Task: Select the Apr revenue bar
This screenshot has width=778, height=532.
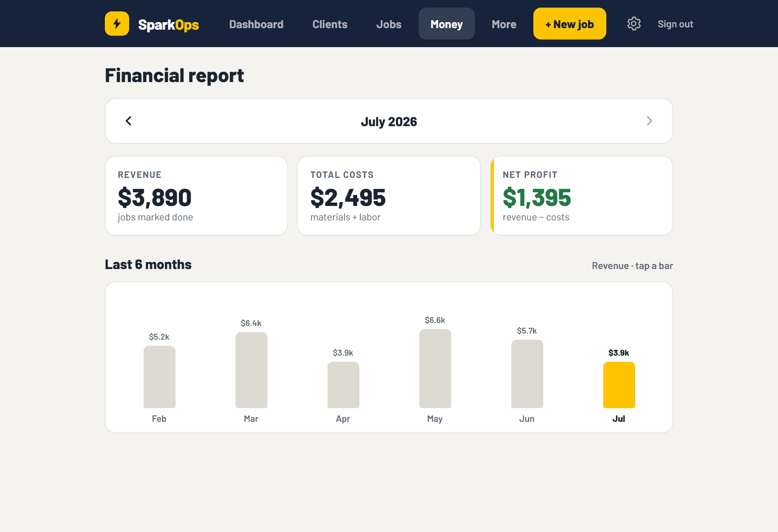Action: click(x=343, y=385)
